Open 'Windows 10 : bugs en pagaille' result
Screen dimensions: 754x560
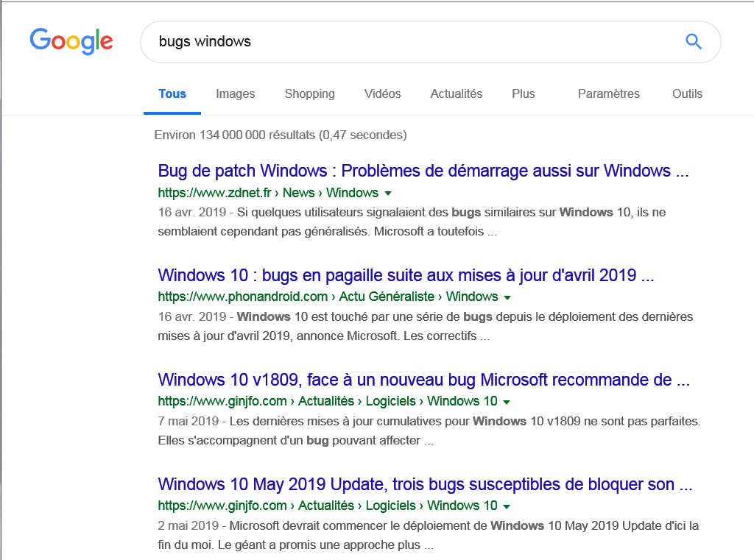pos(406,275)
